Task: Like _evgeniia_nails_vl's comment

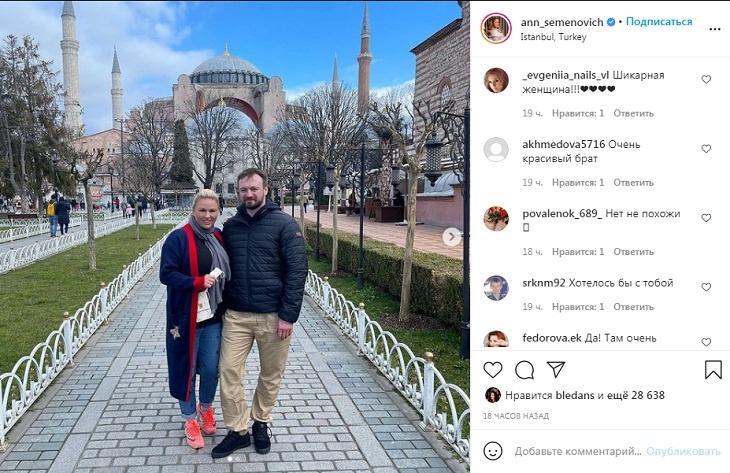Action: (706, 79)
